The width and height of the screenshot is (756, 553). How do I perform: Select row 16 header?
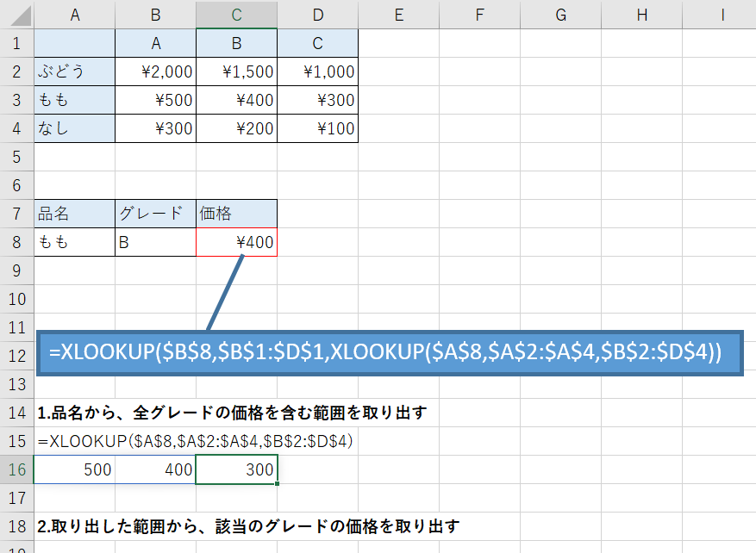tap(16, 470)
